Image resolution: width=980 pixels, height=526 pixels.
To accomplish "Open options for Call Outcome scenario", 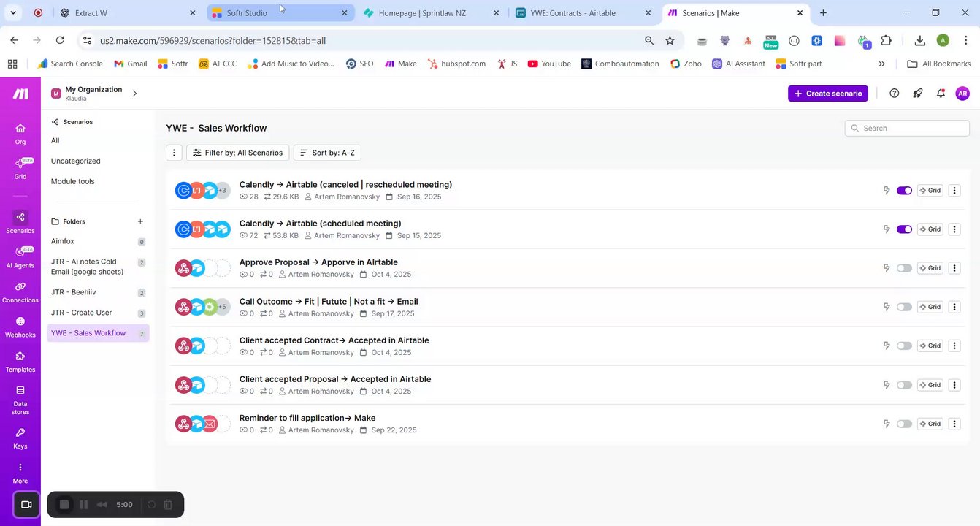I will (954, 307).
